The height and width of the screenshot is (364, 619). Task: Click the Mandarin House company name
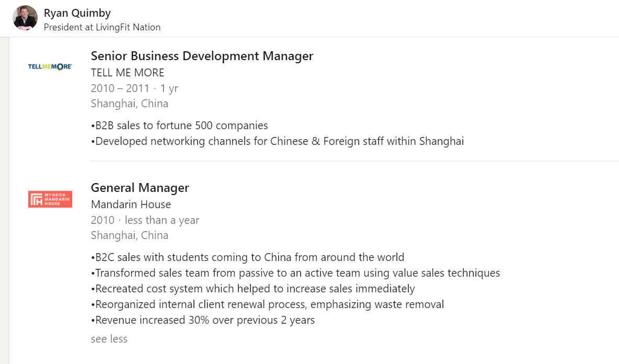131,204
